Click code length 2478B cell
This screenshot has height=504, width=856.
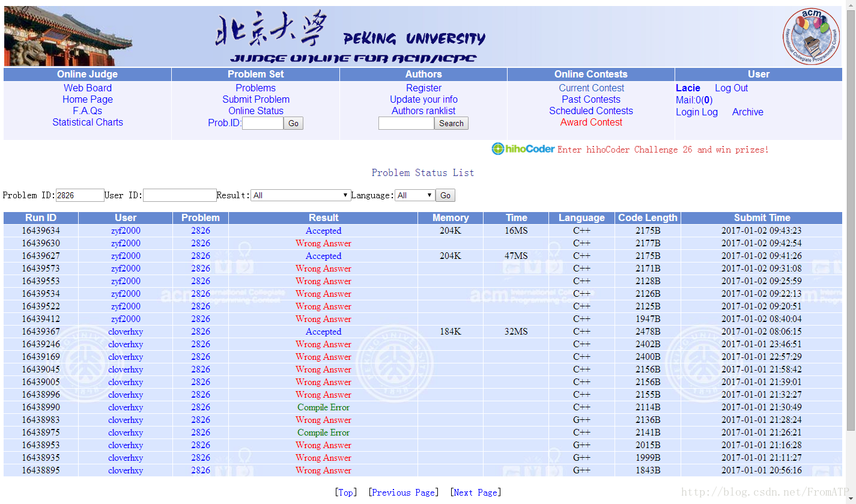[648, 332]
